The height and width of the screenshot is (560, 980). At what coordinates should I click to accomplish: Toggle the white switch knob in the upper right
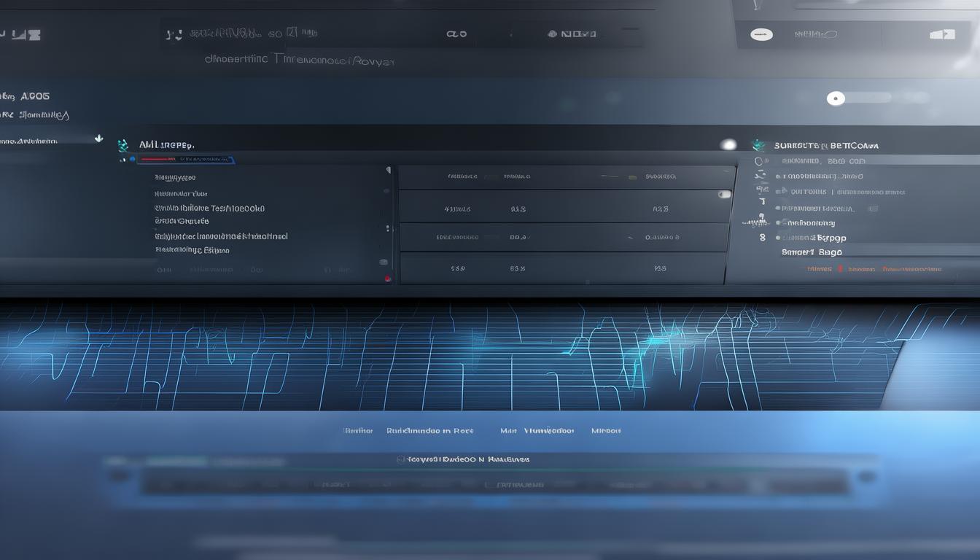(836, 98)
